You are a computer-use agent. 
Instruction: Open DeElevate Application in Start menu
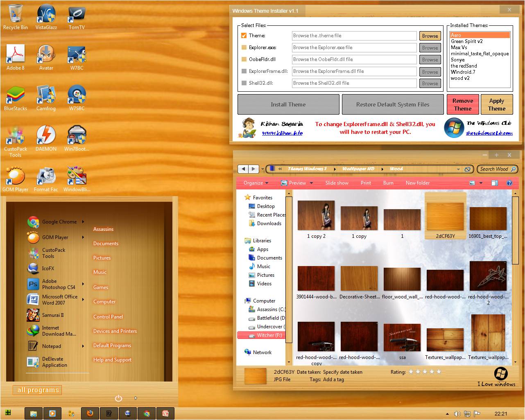point(47,362)
